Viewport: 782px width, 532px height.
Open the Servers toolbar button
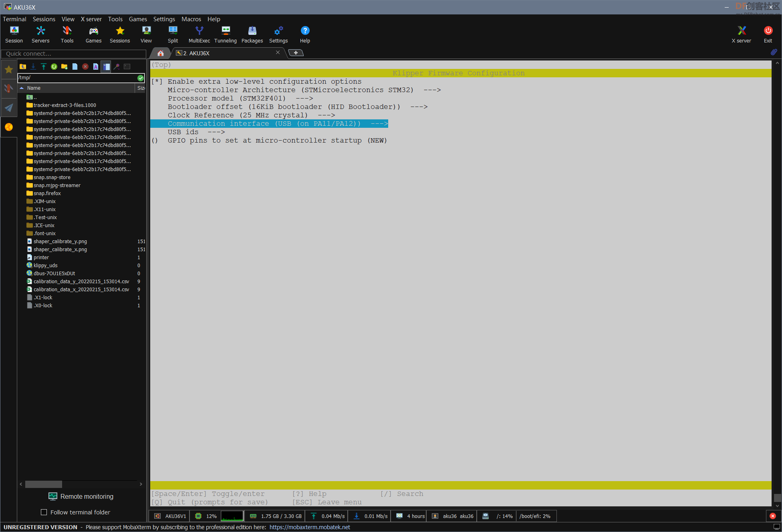40,34
